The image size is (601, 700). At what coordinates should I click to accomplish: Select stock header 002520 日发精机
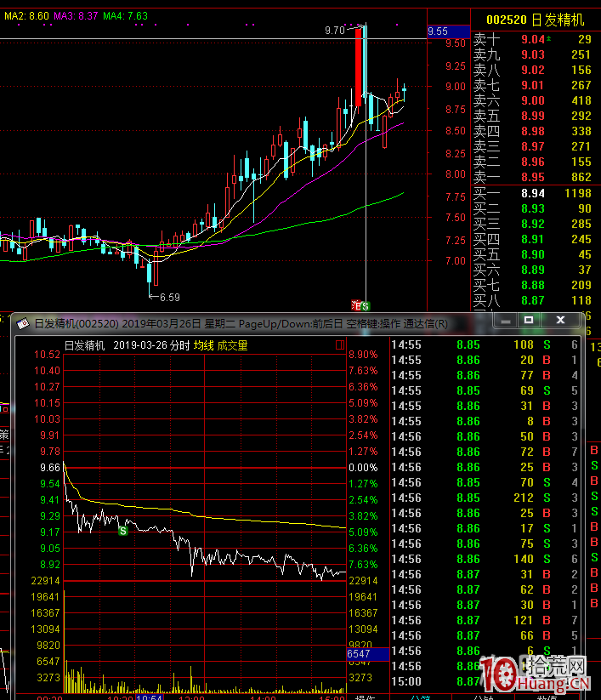(535, 20)
